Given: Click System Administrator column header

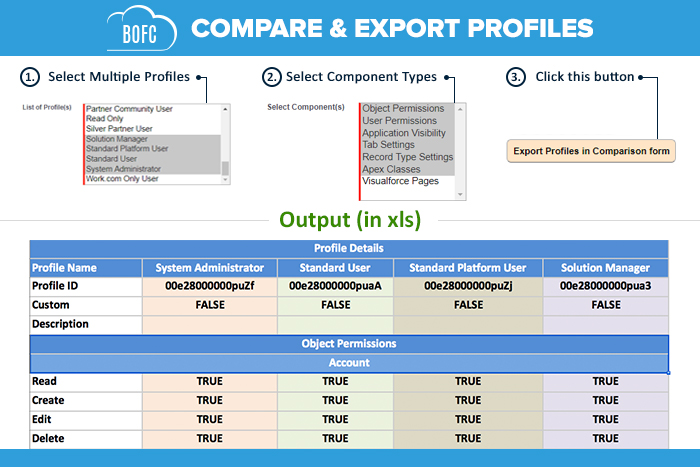Looking at the screenshot, I should click(x=209, y=268).
